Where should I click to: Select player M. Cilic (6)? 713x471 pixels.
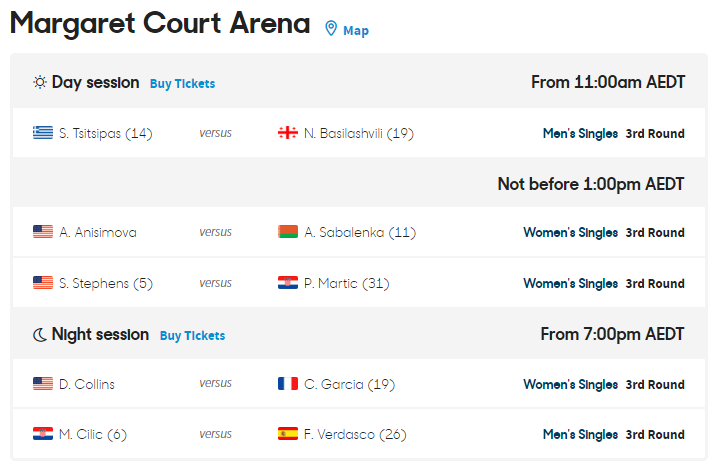coord(93,434)
